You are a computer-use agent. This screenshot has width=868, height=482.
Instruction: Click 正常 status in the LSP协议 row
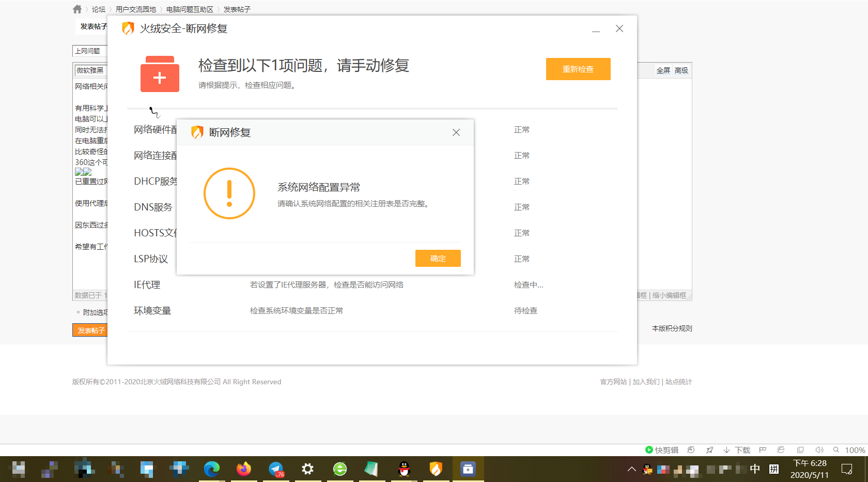point(522,259)
